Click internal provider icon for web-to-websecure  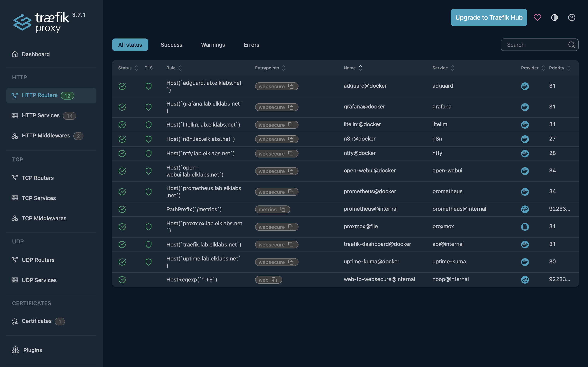[525, 280]
